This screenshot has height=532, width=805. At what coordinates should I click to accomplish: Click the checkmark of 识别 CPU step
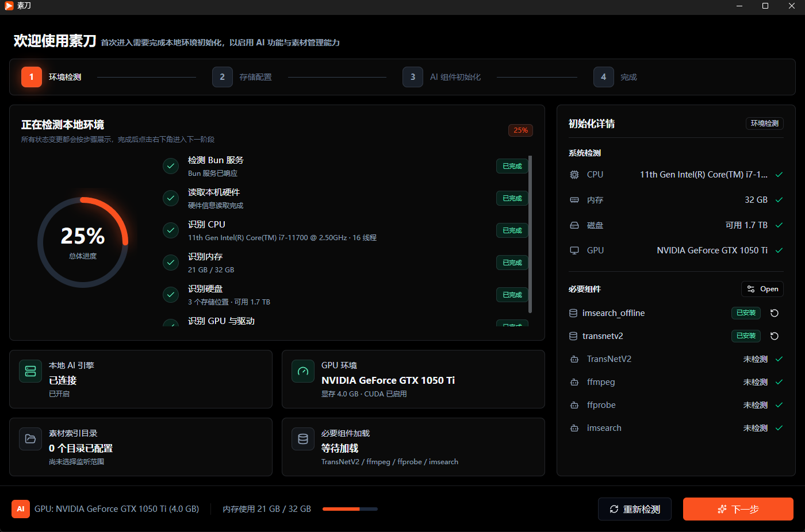click(x=171, y=230)
